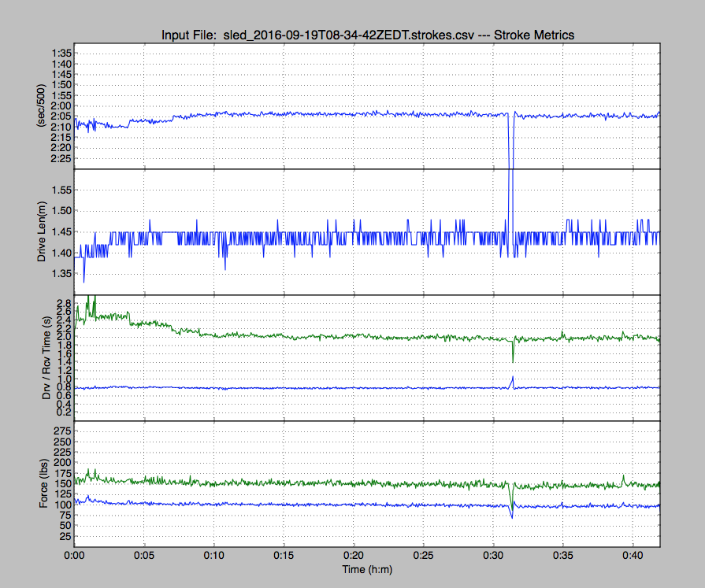The image size is (705, 588).
Task: Pick the 0:15 tick label on time axis
Action: point(284,555)
